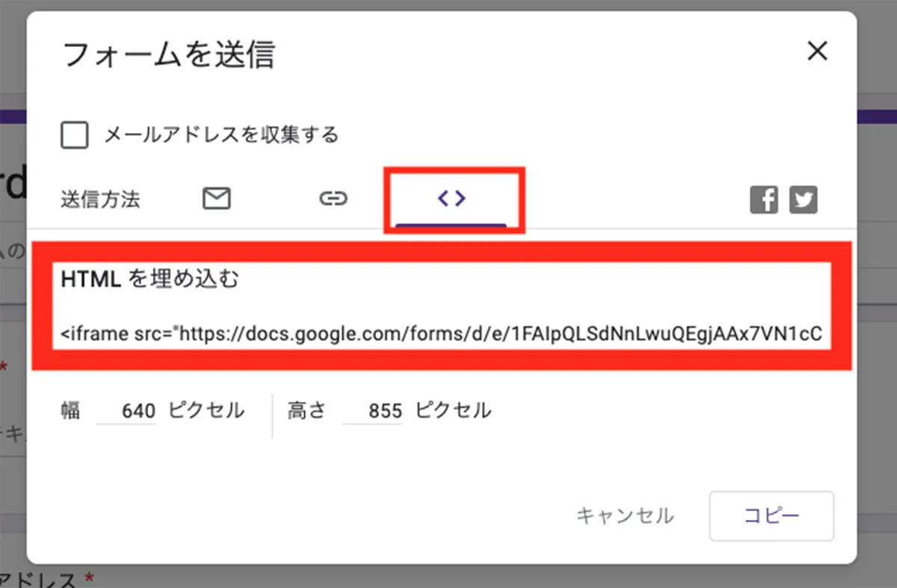Click the angle brackets embed icon

pos(452,198)
